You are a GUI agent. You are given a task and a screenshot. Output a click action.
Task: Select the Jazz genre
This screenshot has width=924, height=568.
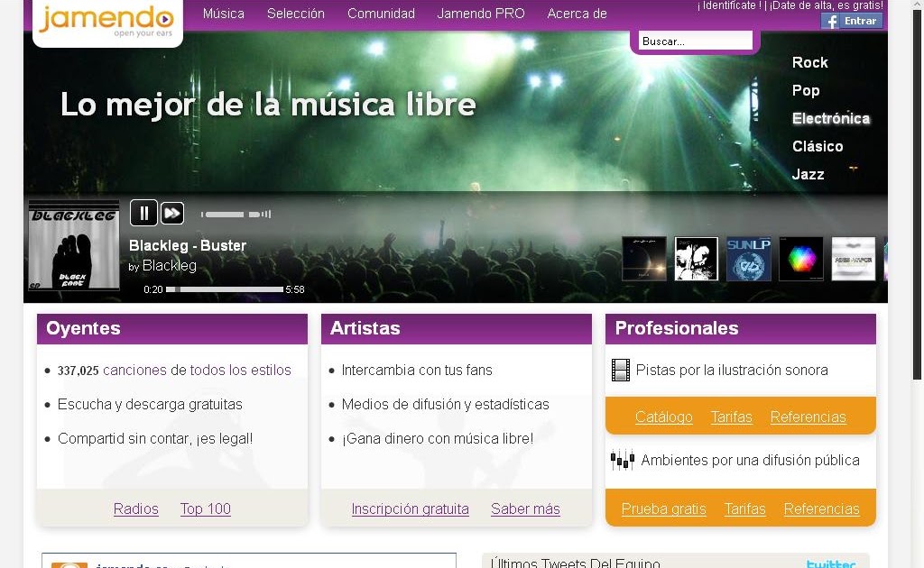pos(808,174)
